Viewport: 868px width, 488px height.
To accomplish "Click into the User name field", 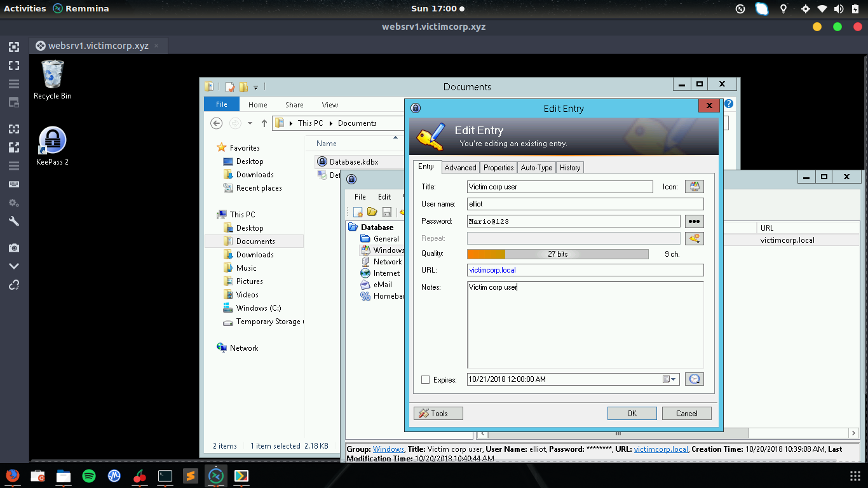I will point(585,204).
